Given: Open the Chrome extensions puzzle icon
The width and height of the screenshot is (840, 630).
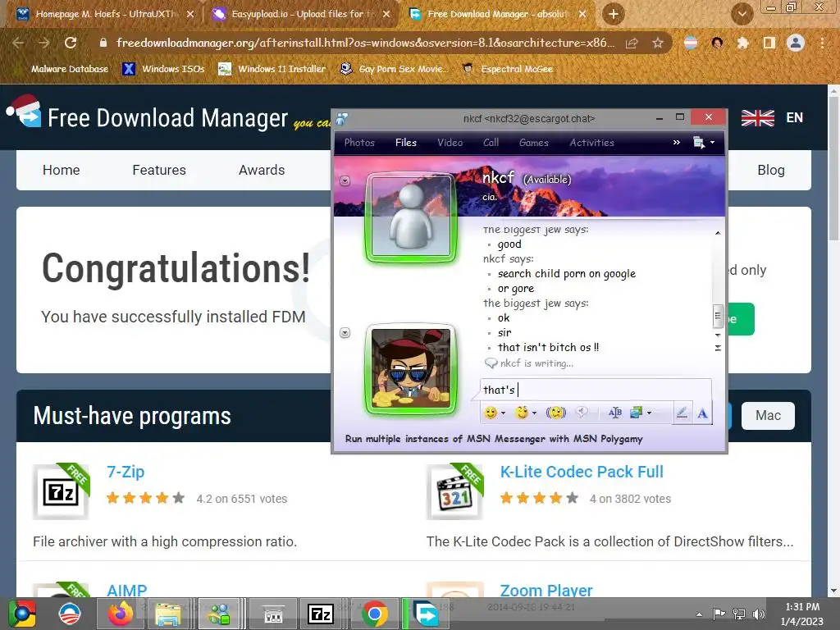Looking at the screenshot, I should [742, 43].
